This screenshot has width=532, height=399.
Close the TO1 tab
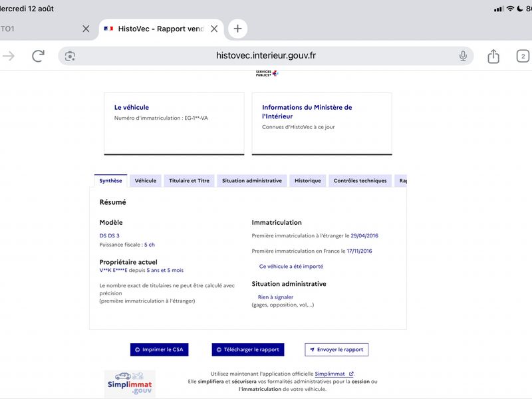86,29
